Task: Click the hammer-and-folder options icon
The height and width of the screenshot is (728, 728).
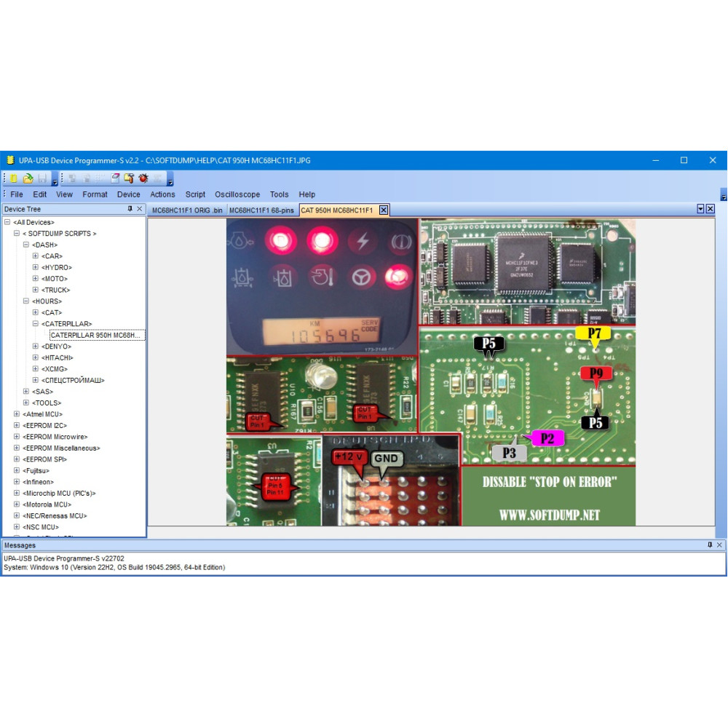Action: pos(129,178)
